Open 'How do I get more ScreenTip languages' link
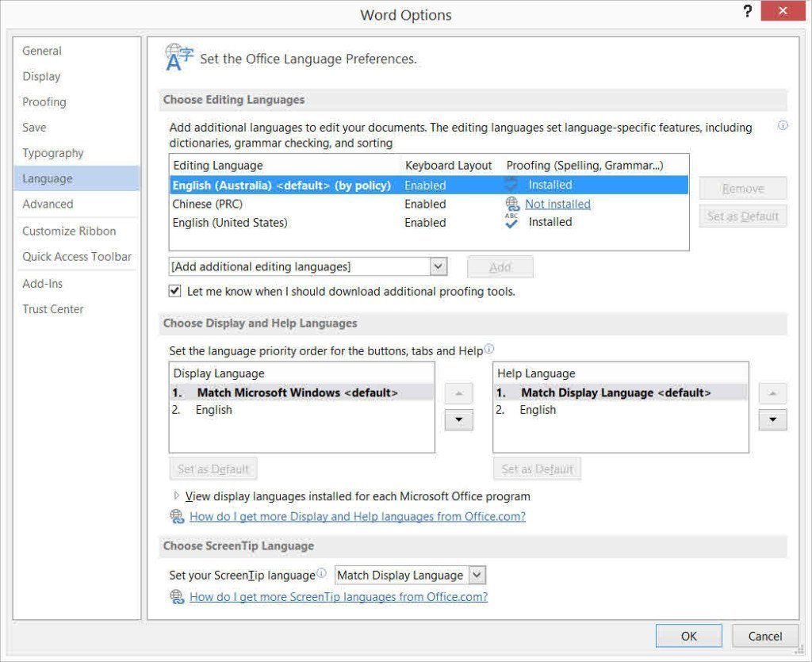The height and width of the screenshot is (662, 812). point(339,596)
